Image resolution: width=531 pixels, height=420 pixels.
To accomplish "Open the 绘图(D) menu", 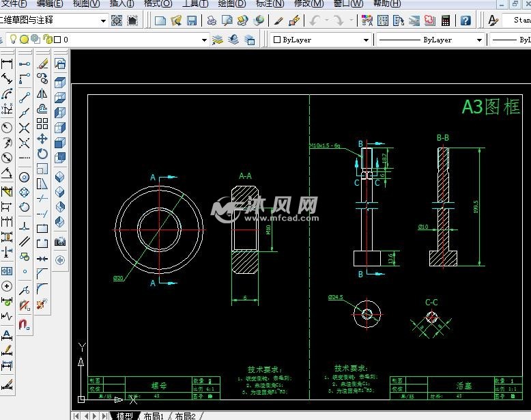I will pos(232,3).
